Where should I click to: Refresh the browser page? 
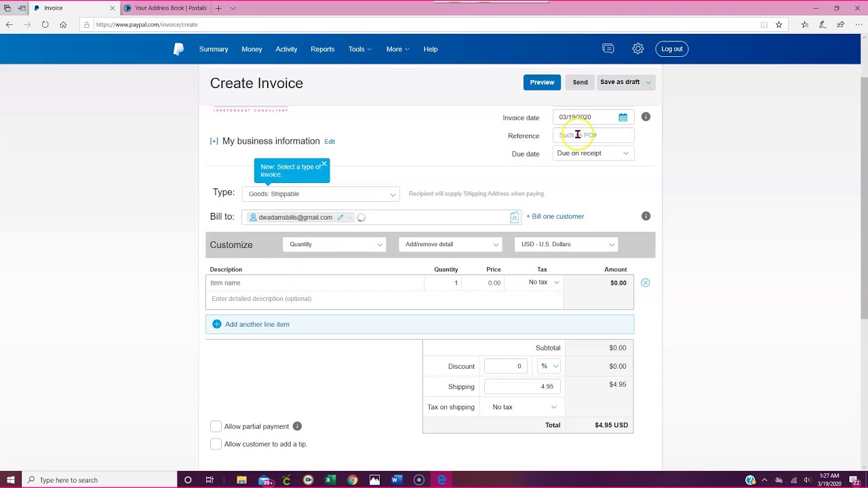(x=45, y=24)
